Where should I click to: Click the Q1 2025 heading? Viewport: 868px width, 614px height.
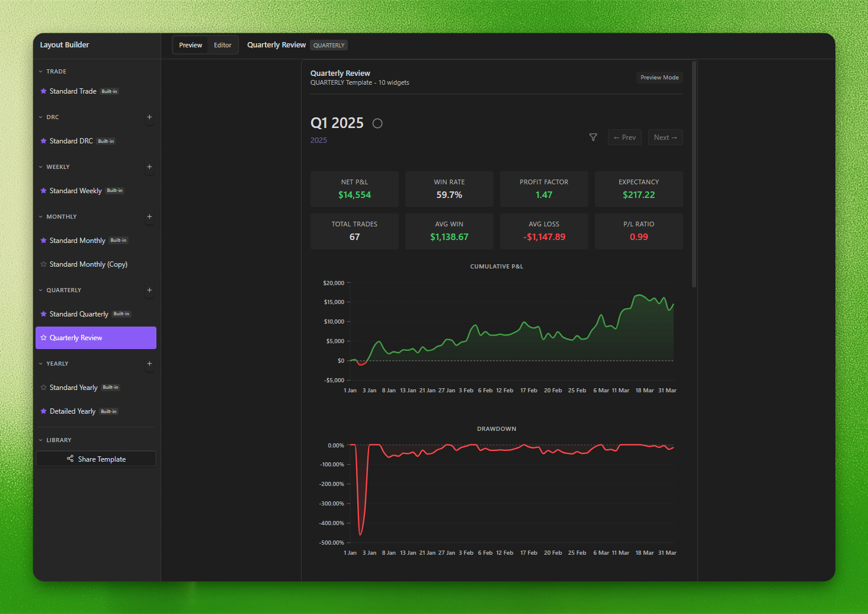[337, 123]
